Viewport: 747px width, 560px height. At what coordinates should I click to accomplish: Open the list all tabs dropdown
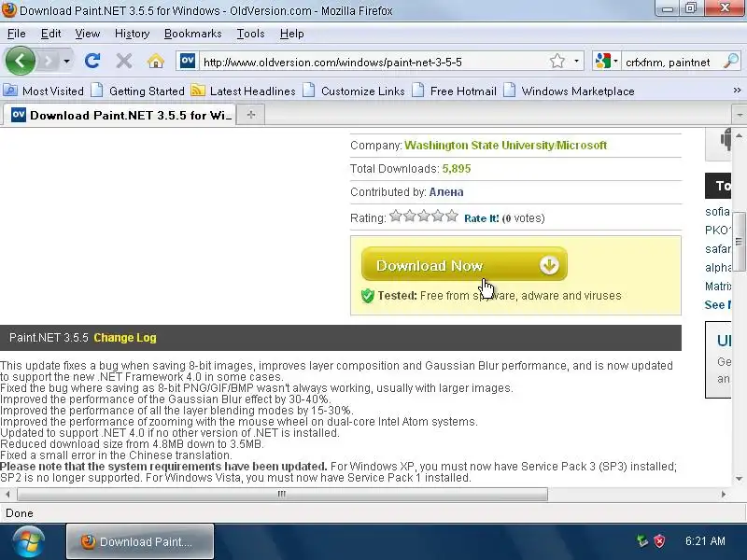739,115
